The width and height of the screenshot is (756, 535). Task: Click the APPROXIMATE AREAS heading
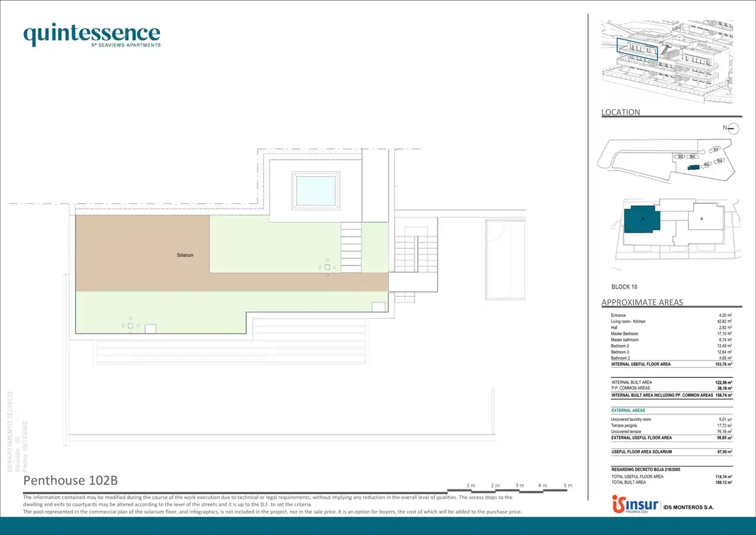click(x=642, y=303)
